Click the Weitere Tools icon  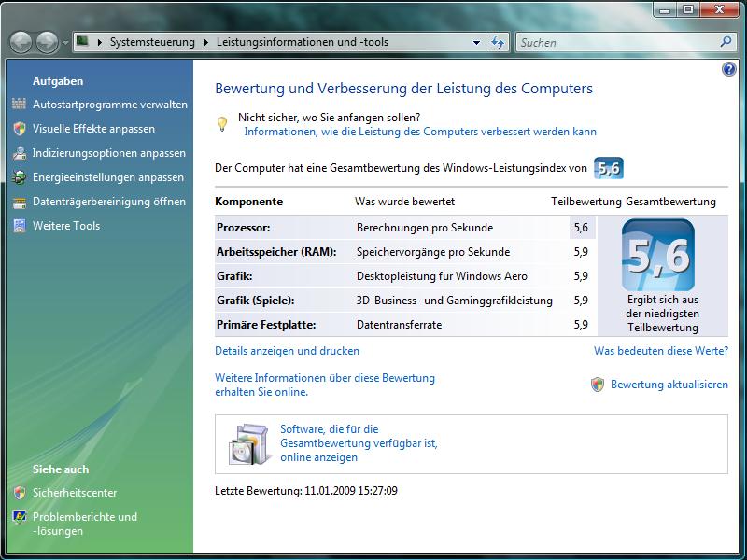[20, 226]
